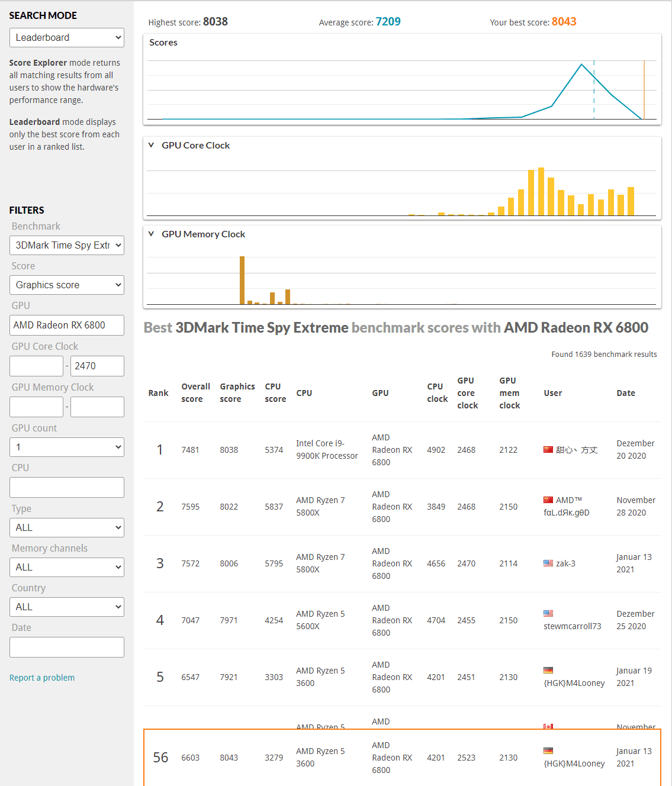The width and height of the screenshot is (672, 786).
Task: Collapse the GPU Memory Clock chart
Action: [151, 234]
